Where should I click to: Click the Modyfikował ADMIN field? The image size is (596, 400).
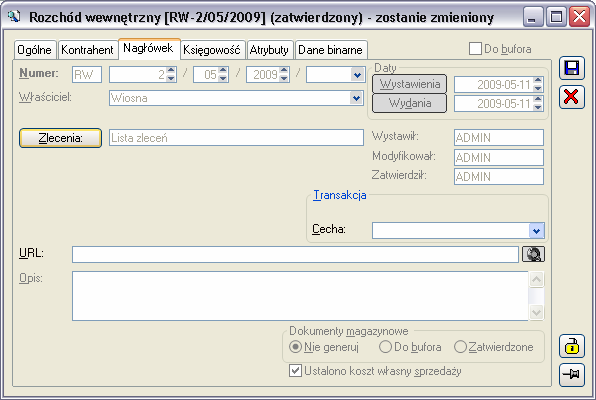click(499, 157)
